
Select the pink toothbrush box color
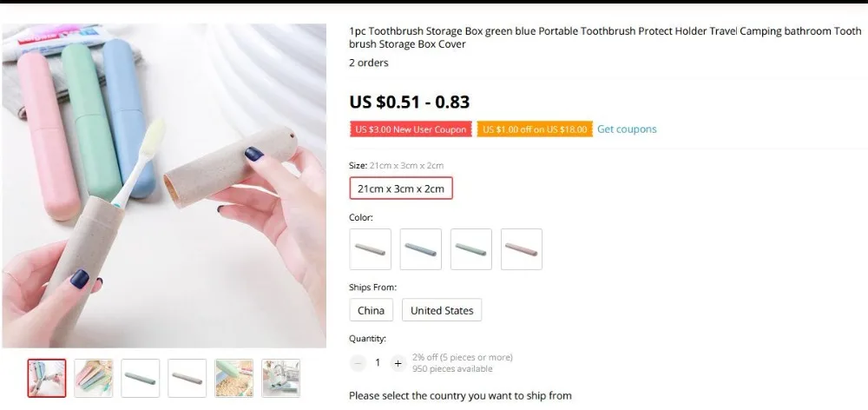pyautogui.click(x=522, y=249)
